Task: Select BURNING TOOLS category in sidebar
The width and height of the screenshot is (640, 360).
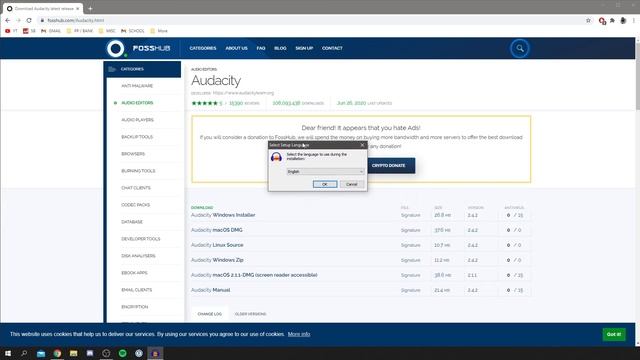Action: 138,171
